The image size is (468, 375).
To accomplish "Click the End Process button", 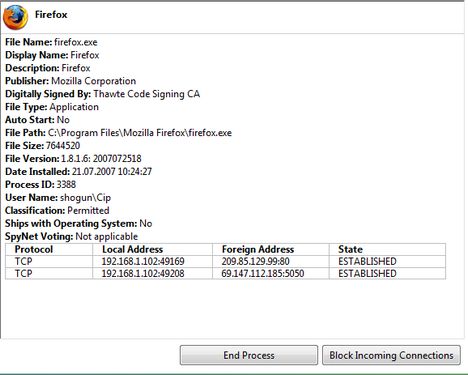I will pyautogui.click(x=249, y=355).
